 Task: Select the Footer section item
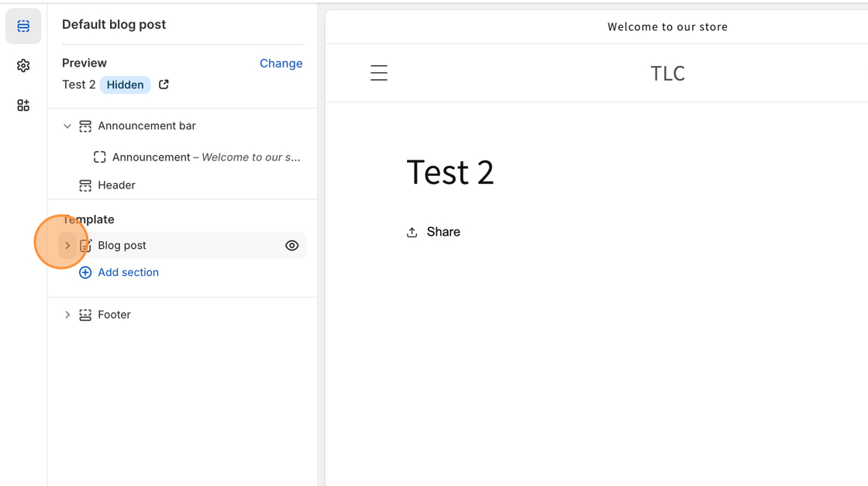click(x=114, y=315)
